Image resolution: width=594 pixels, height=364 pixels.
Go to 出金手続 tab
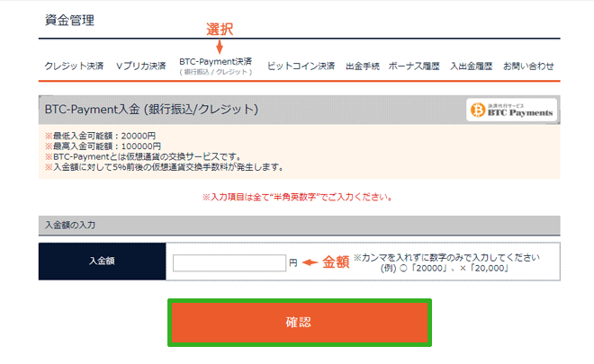tap(363, 67)
